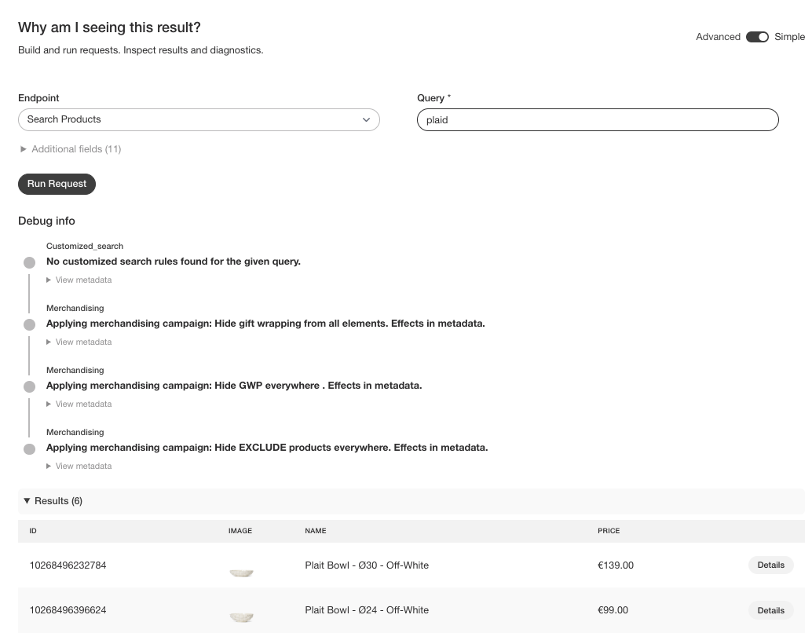Click inside the Query field containing plaid
Screen dimensions: 812x644
(598, 119)
